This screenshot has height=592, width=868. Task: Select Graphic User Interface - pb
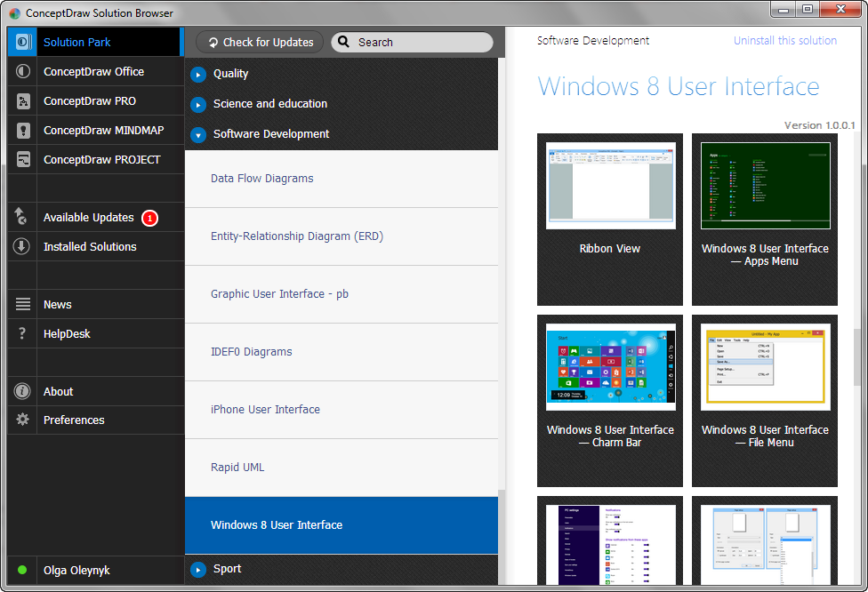click(341, 294)
